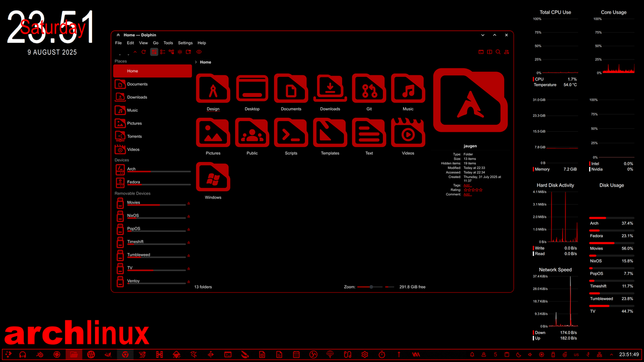Toggle night light moon in system tray
This screenshot has width=644, height=362.
pos(518,354)
